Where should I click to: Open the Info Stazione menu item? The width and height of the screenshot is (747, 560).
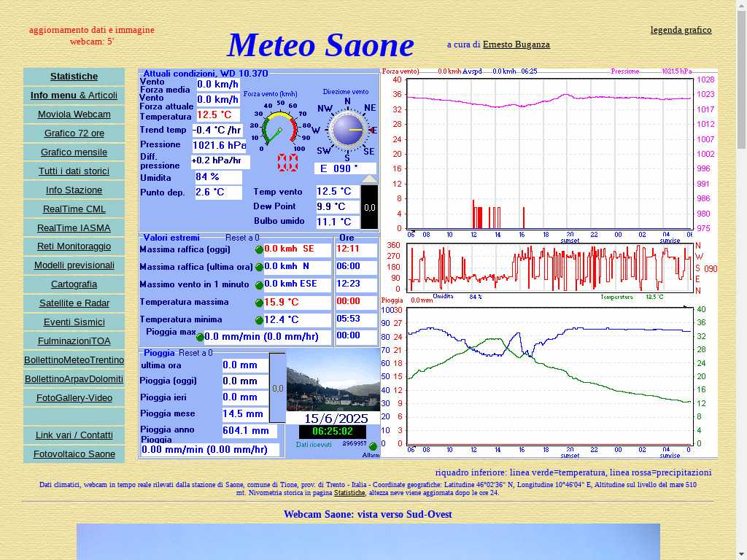[74, 190]
